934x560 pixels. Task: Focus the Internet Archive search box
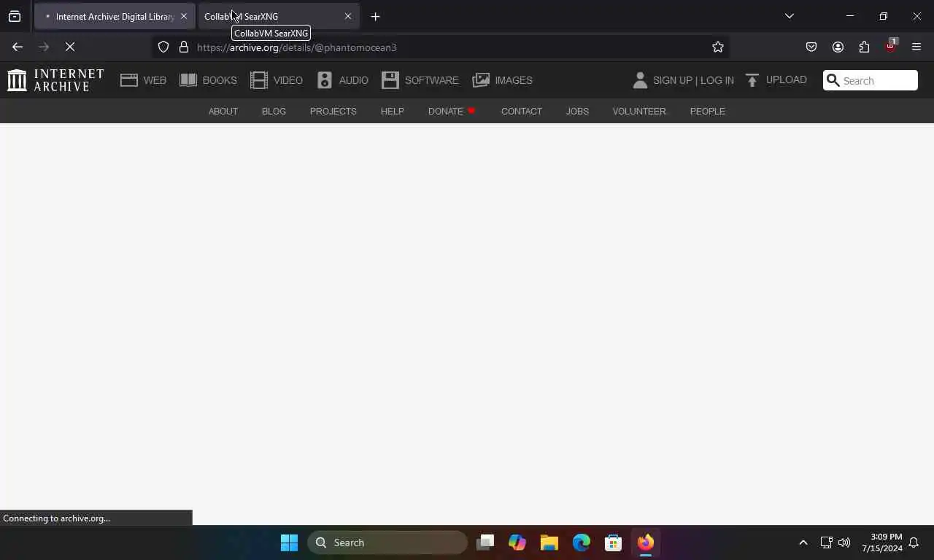(871, 80)
